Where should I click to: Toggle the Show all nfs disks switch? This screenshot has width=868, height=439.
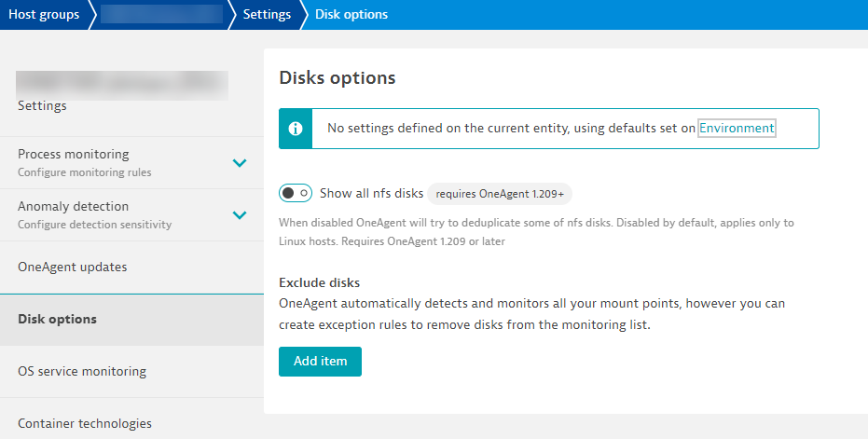296,193
